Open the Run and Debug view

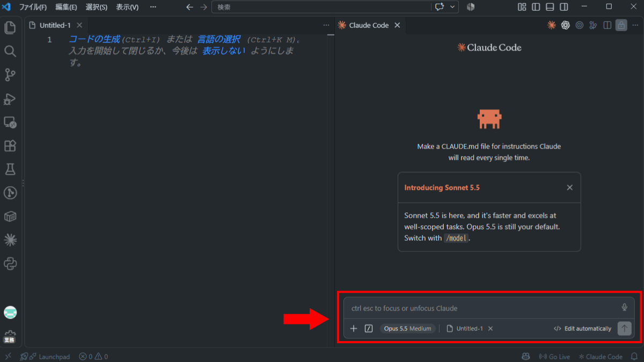click(10, 99)
